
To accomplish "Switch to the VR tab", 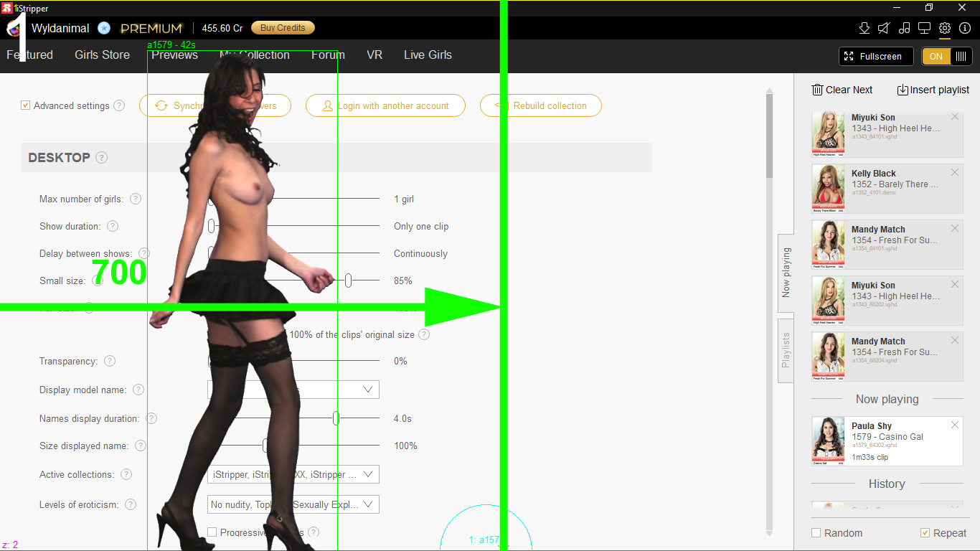I will (374, 55).
